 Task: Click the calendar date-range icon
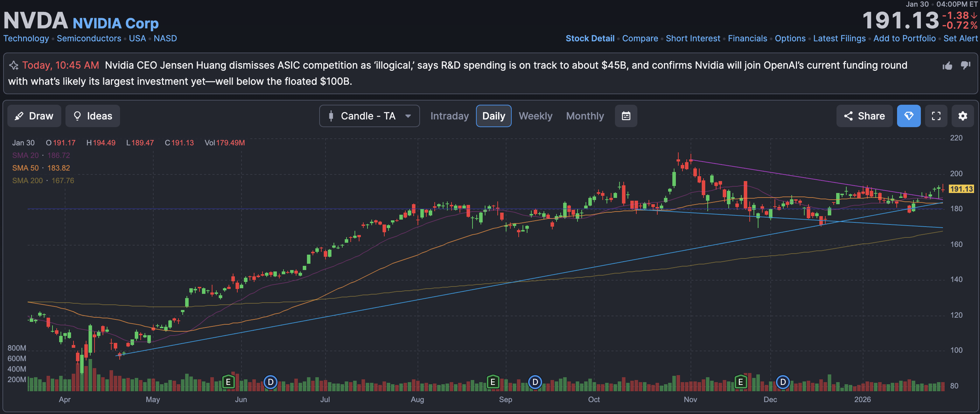point(626,116)
